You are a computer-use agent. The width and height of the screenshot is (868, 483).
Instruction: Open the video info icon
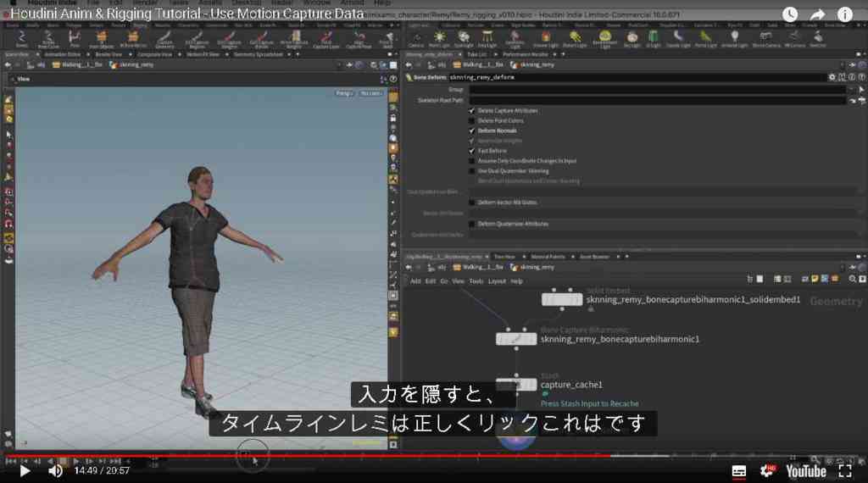pos(845,14)
